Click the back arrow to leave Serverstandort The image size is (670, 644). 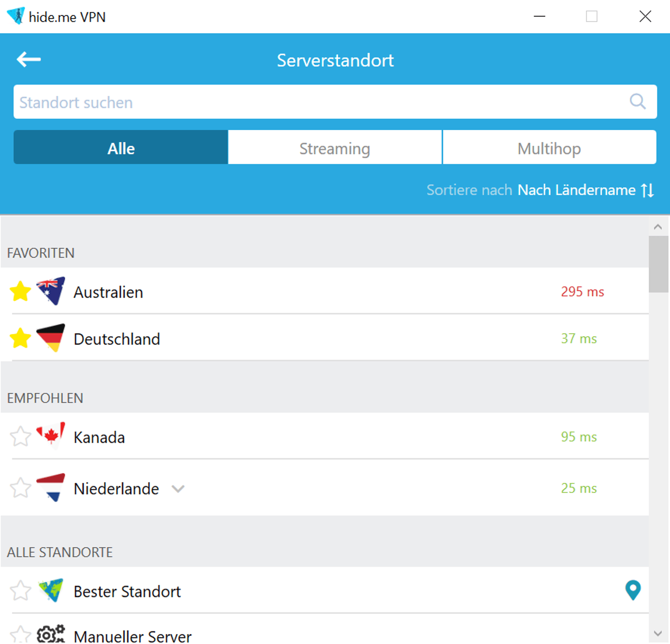(x=29, y=59)
